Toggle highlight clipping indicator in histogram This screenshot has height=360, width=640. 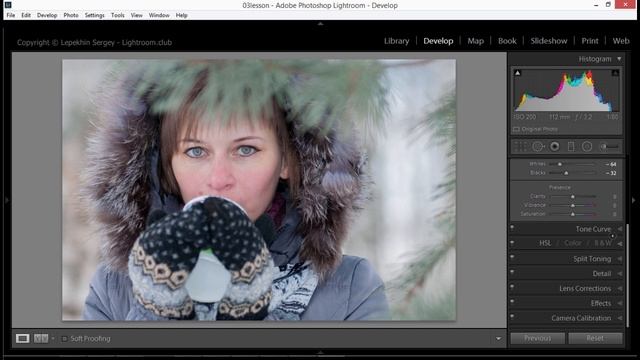click(x=615, y=73)
